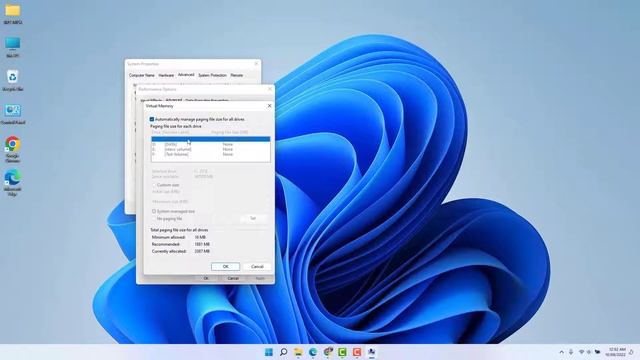Close the Virtual Memory dialog
This screenshot has width=640, height=360.
click(x=269, y=106)
